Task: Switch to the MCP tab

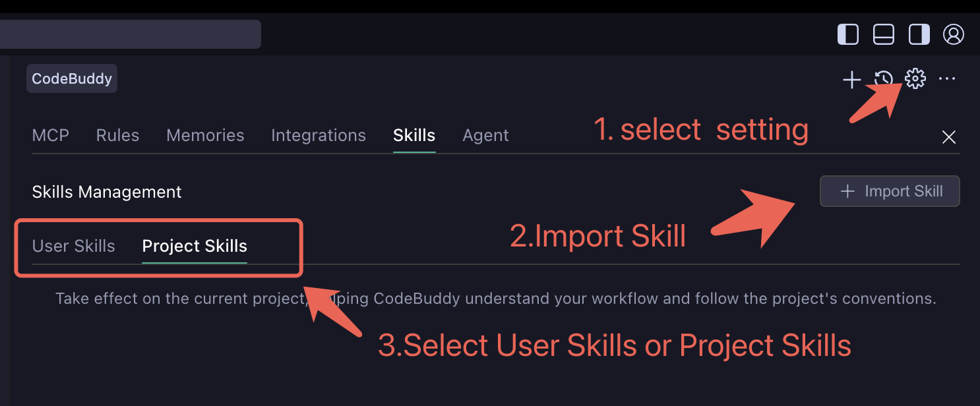Action: [x=51, y=135]
